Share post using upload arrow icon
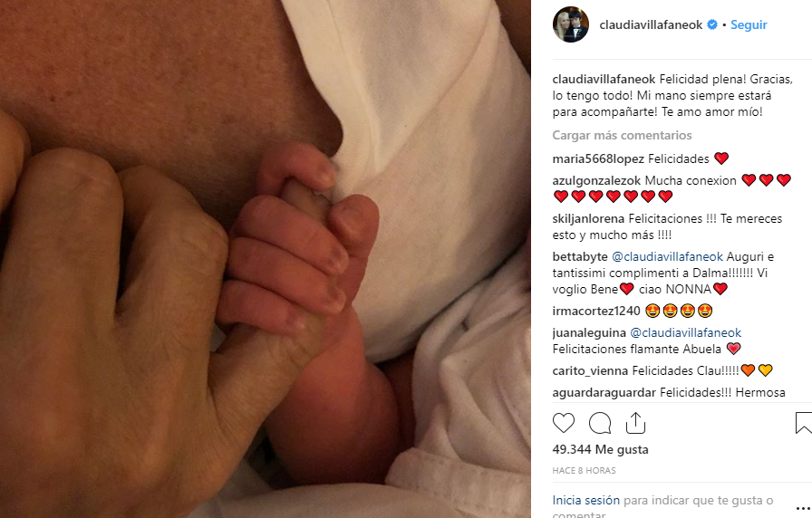 (x=635, y=423)
